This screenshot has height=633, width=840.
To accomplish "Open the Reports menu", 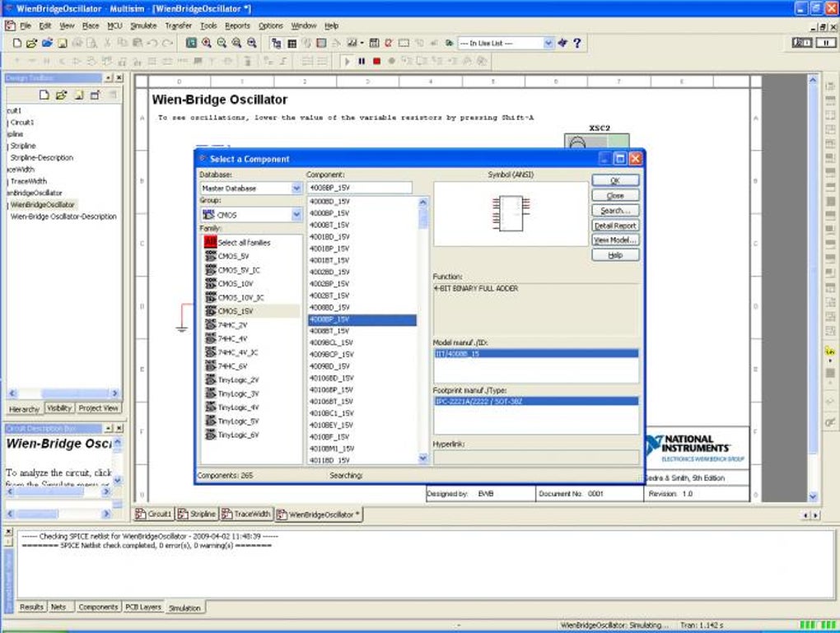I will tap(237, 26).
